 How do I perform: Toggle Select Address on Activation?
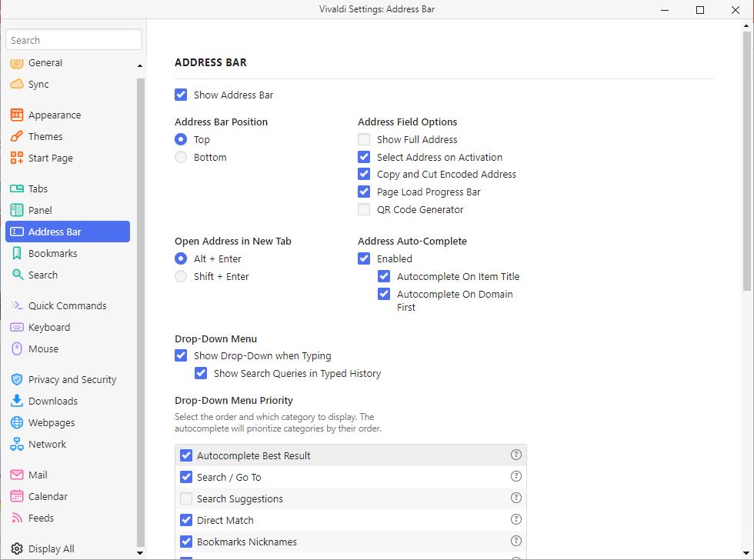364,157
